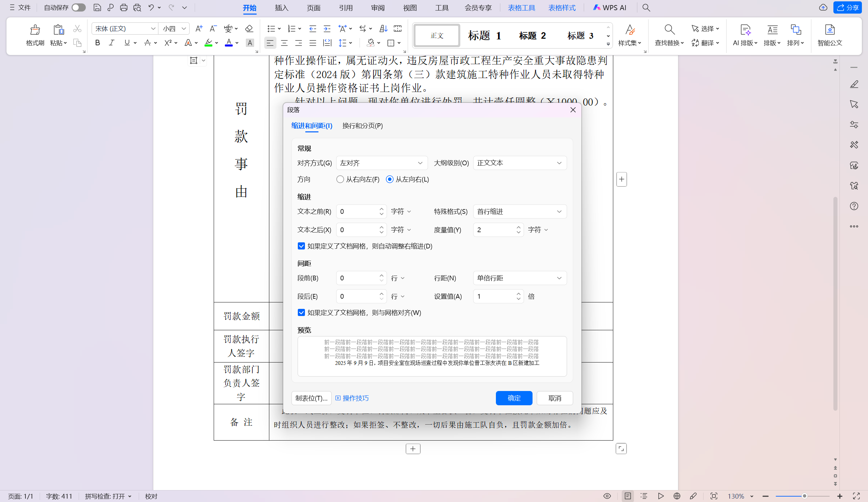
Task: Increase the indent measure value (度量值) stepper
Action: 518,227
